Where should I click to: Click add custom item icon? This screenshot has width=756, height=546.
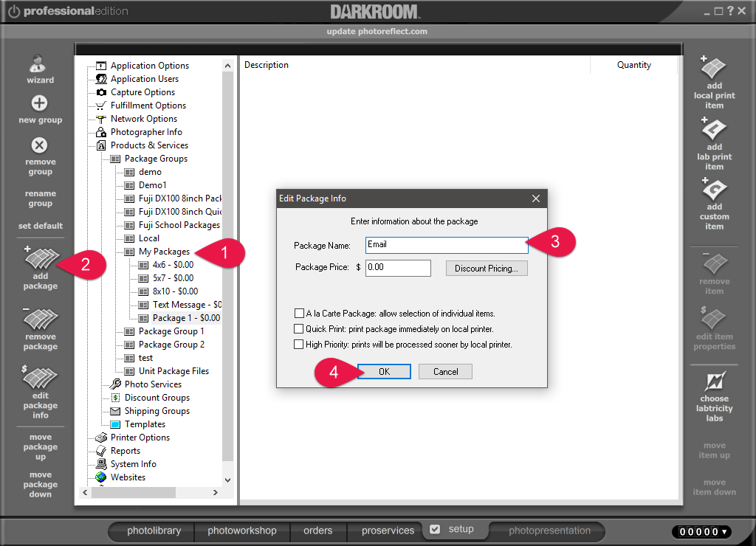pyautogui.click(x=714, y=189)
